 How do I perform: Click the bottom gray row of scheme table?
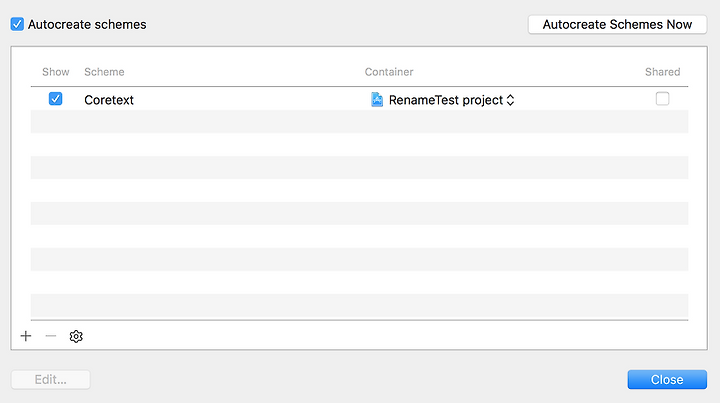tap(359, 305)
